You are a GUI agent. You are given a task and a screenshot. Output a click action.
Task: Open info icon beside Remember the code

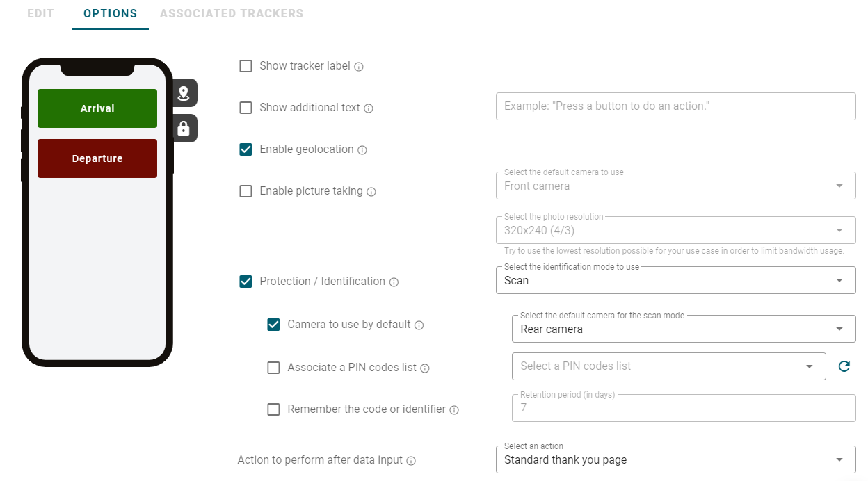[x=454, y=410]
